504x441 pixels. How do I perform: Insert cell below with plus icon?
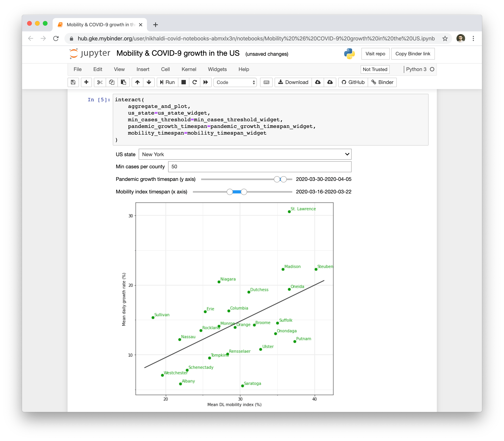click(x=86, y=82)
